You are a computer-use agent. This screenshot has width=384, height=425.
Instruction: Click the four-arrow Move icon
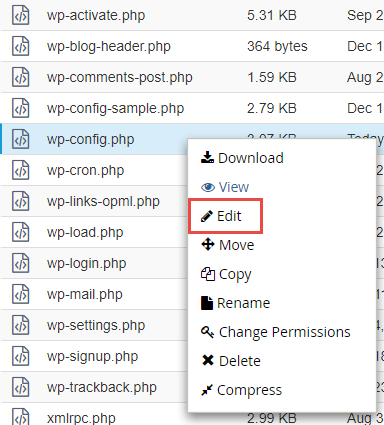208,244
